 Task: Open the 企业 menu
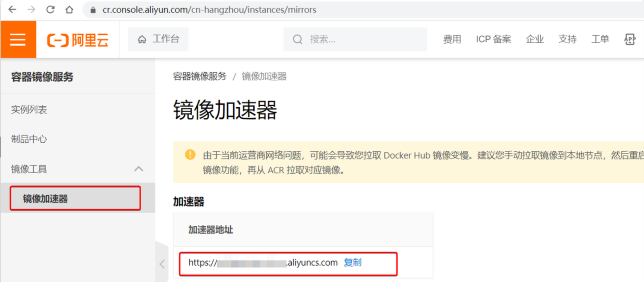535,39
